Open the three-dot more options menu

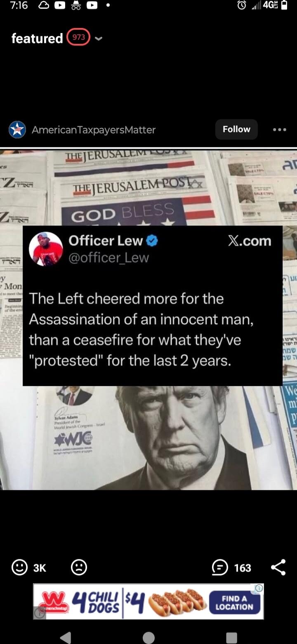(x=279, y=130)
